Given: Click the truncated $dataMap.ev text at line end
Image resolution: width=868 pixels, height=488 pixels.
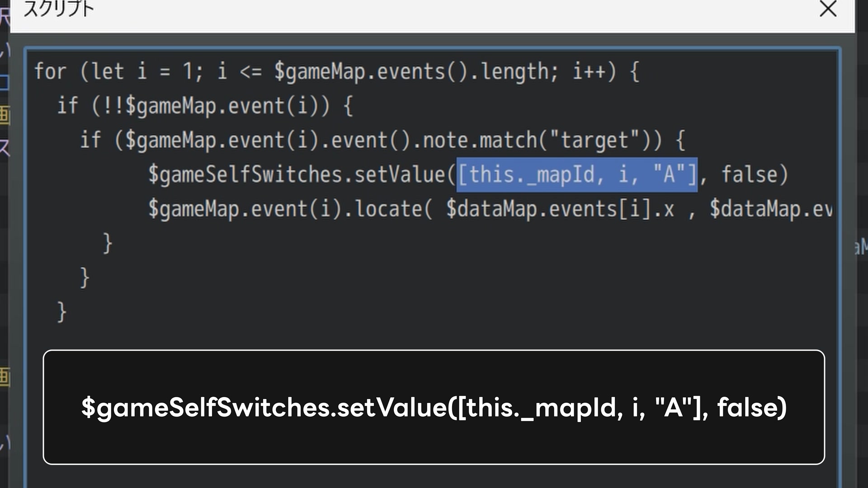Looking at the screenshot, I should [771, 210].
